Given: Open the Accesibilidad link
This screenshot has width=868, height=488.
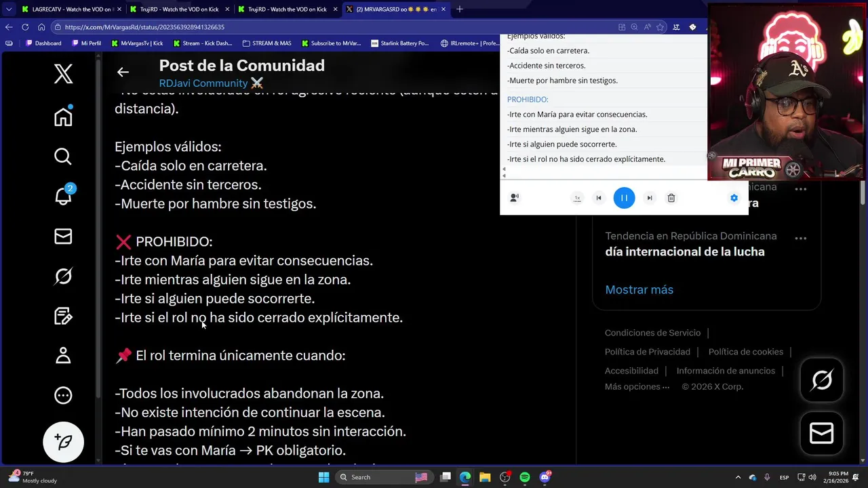Looking at the screenshot, I should pos(631,371).
